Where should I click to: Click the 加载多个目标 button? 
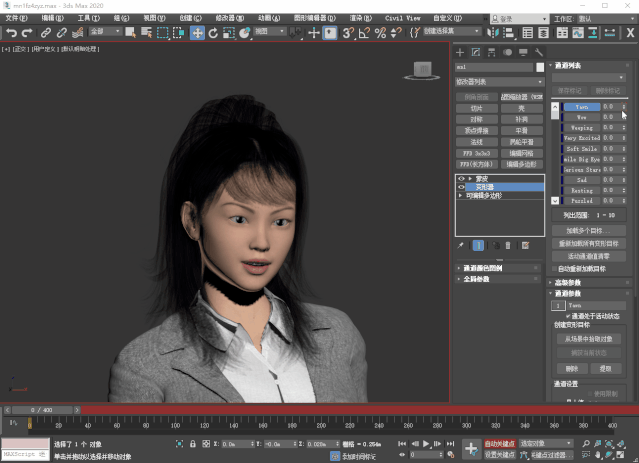[589, 230]
